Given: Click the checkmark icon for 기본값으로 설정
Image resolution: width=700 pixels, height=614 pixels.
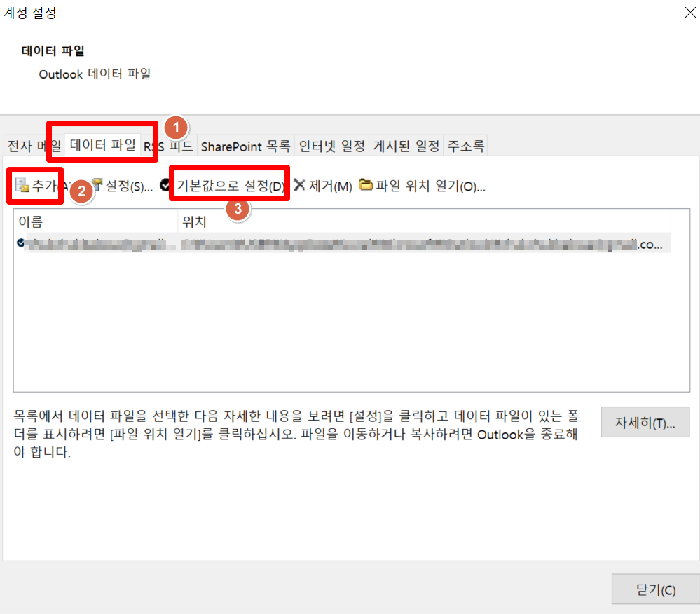Looking at the screenshot, I should pos(165,184).
